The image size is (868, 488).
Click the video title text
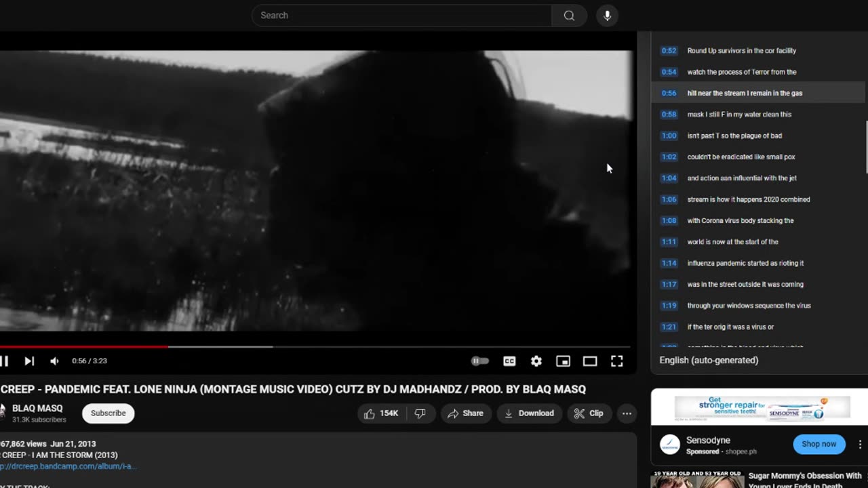tap(293, 390)
